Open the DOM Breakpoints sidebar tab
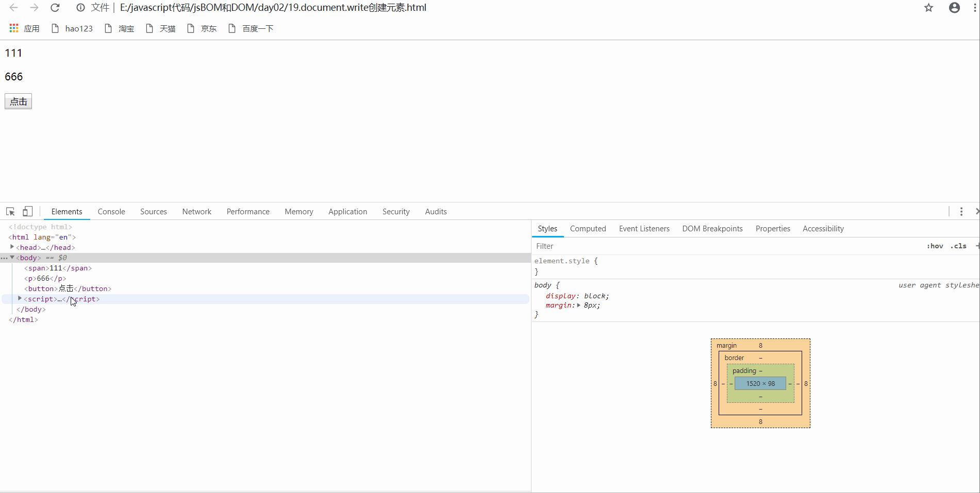980x493 pixels. tap(712, 229)
